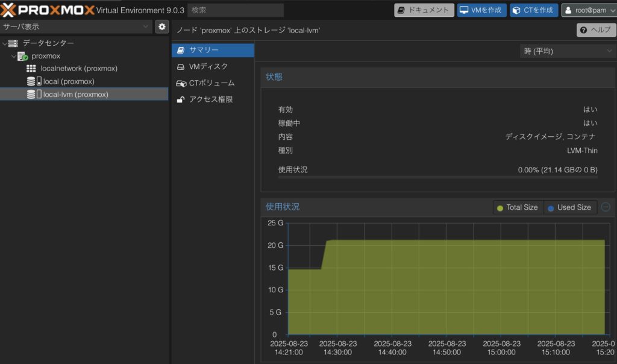
Task: Click the localnetwork grid icon
Action: [x=31, y=69]
